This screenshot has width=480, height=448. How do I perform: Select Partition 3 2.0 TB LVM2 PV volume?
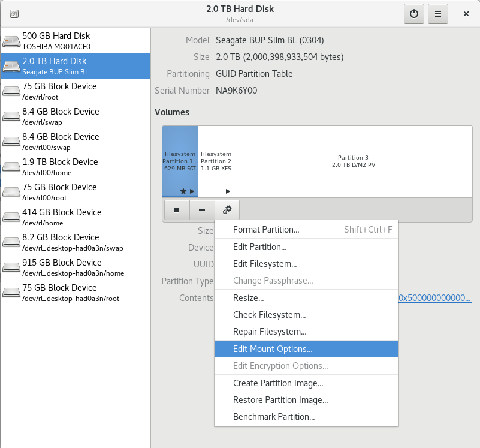[354, 161]
